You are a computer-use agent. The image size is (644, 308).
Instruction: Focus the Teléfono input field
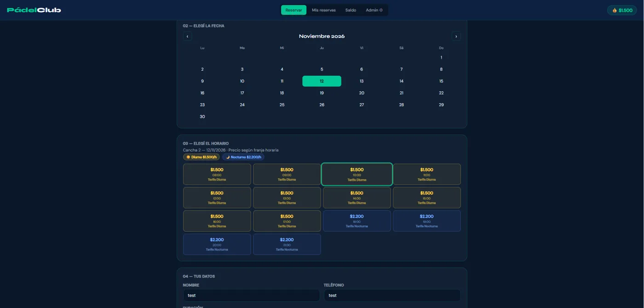click(392, 296)
